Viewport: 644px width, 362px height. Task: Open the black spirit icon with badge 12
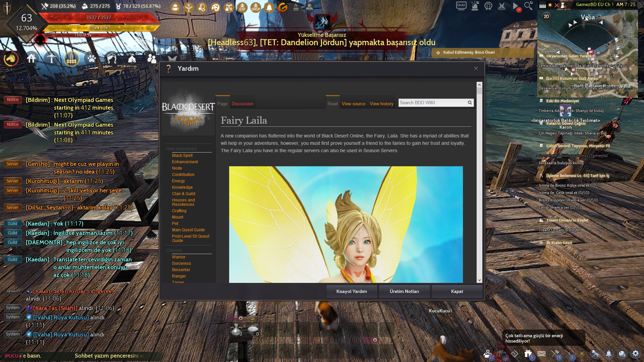point(501,354)
